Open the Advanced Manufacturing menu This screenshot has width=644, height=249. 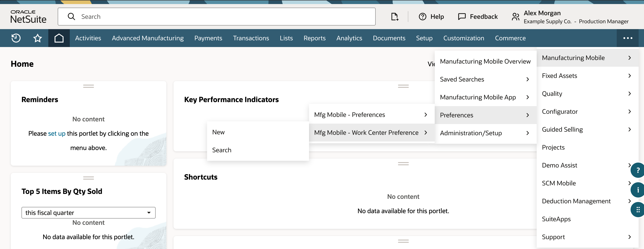[x=148, y=38]
